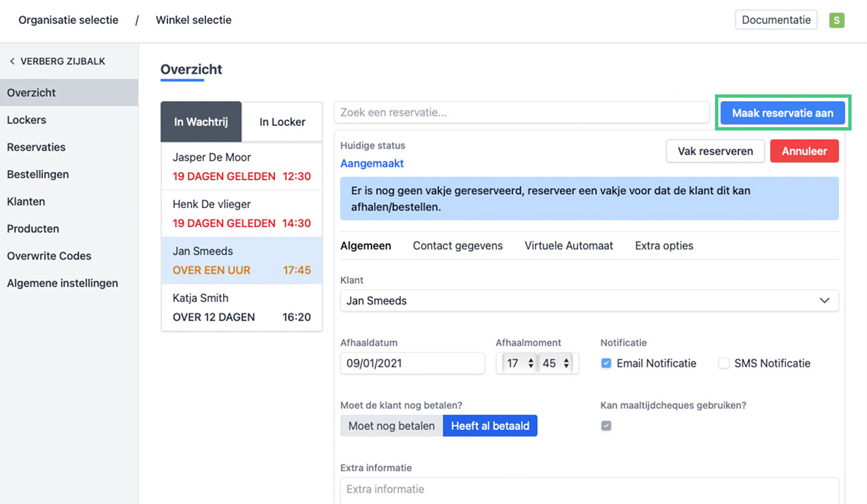The height and width of the screenshot is (504, 867).
Task: Click the green S user avatar icon
Action: [836, 20]
